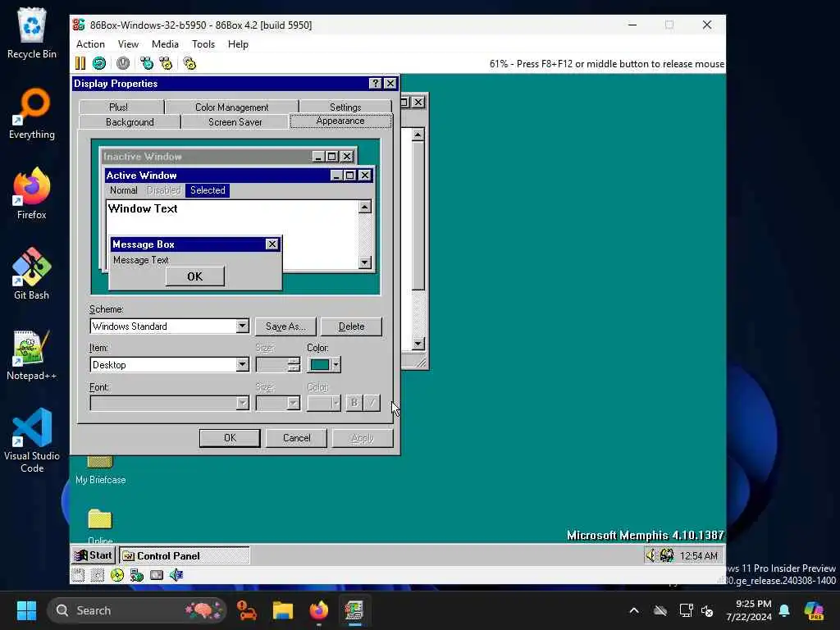Click the gray ACPI shutdown power icon
The height and width of the screenshot is (630, 840).
tap(123, 63)
